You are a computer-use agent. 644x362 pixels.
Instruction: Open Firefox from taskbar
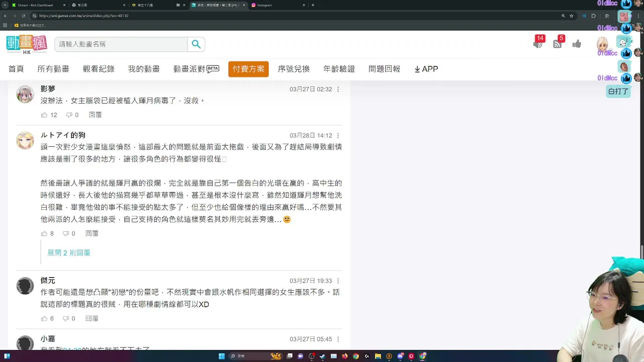[345, 356]
